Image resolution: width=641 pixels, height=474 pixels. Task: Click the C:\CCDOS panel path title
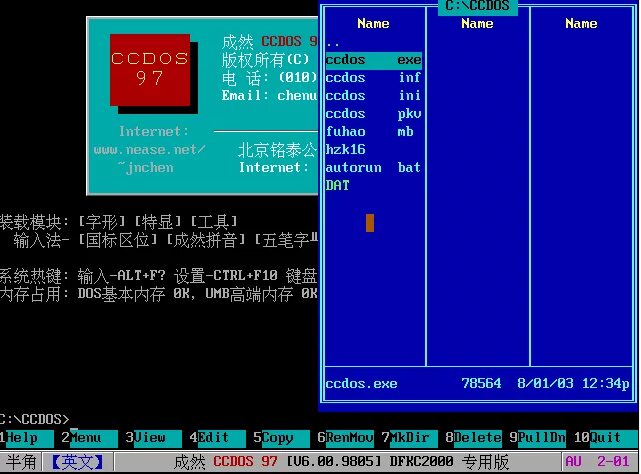(477, 6)
